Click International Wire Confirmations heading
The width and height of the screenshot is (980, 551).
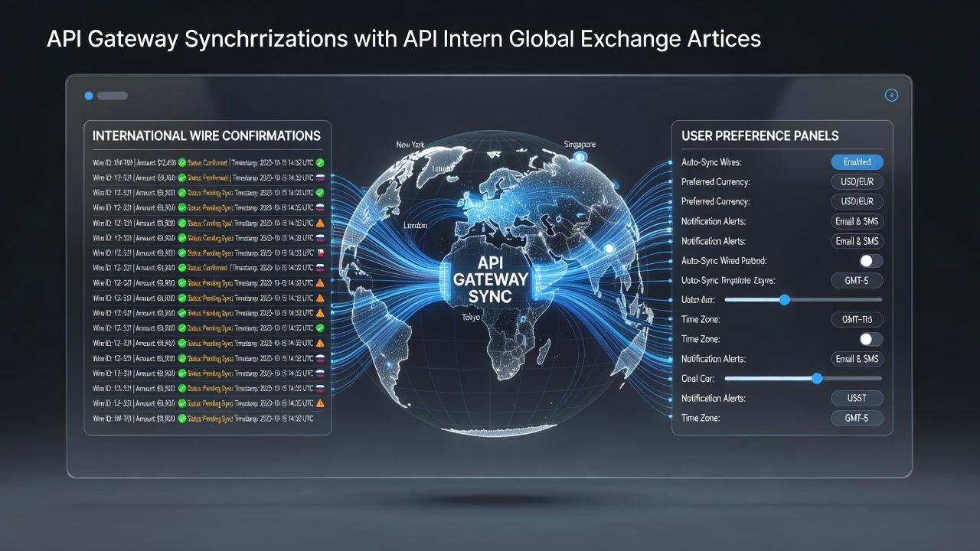tap(206, 135)
